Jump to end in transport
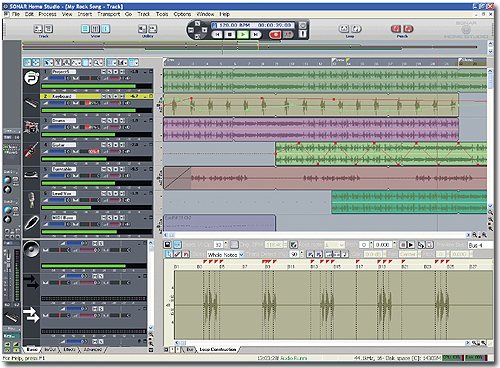This screenshot has height=368, width=500. (x=256, y=34)
